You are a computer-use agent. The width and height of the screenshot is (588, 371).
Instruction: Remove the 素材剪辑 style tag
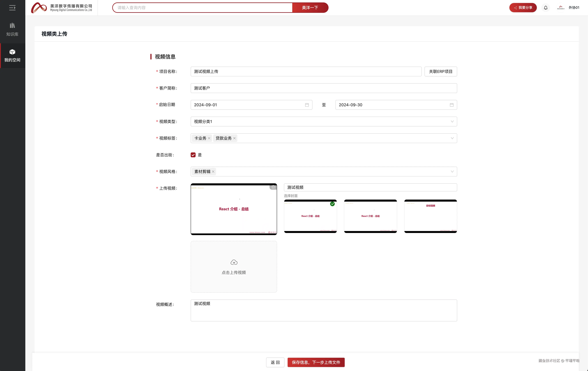pyautogui.click(x=213, y=172)
